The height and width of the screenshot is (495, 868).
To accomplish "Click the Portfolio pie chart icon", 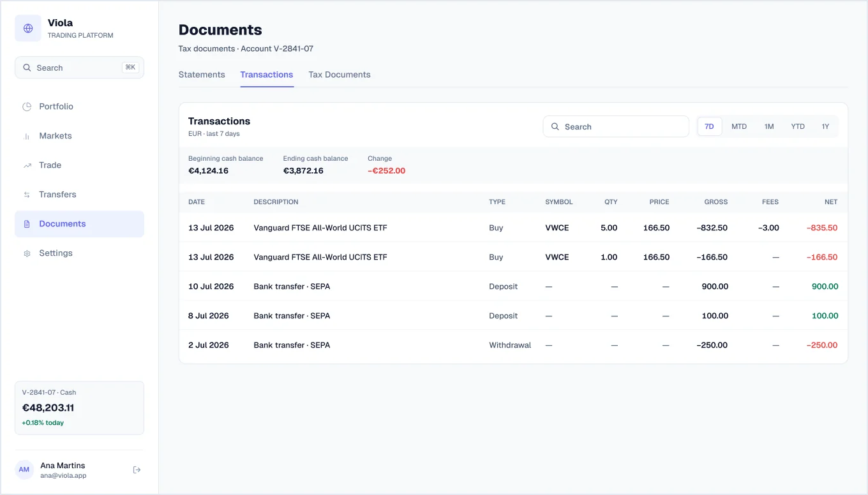I will pos(27,107).
